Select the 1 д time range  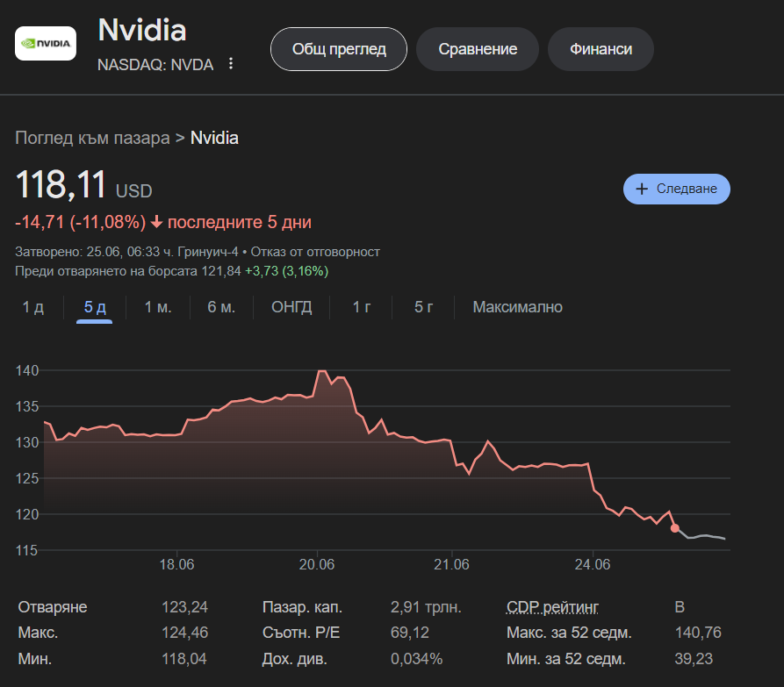[x=33, y=307]
